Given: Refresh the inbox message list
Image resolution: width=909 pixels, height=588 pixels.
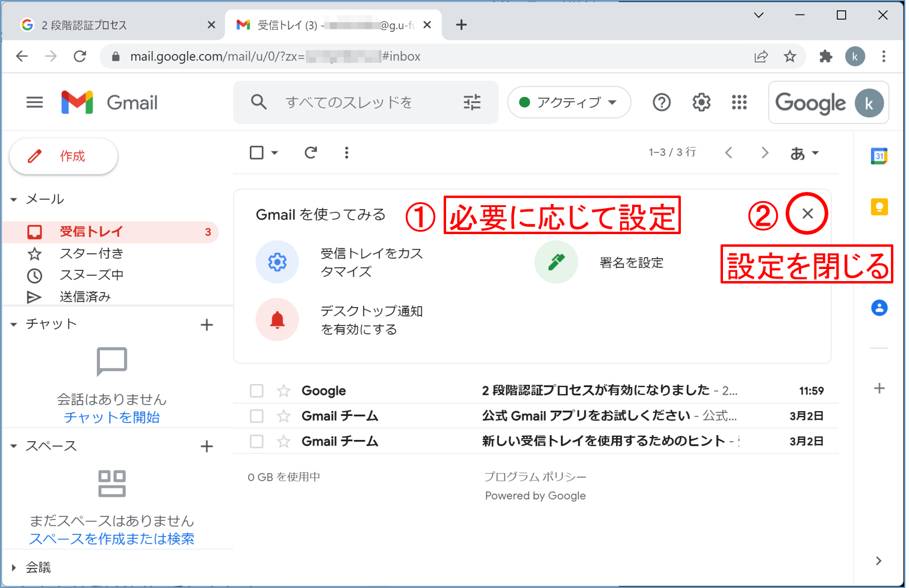Looking at the screenshot, I should 311,153.
